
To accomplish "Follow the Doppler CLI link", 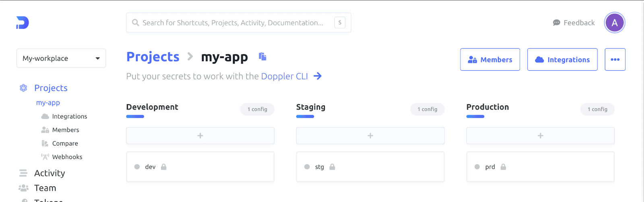I will coord(284,76).
